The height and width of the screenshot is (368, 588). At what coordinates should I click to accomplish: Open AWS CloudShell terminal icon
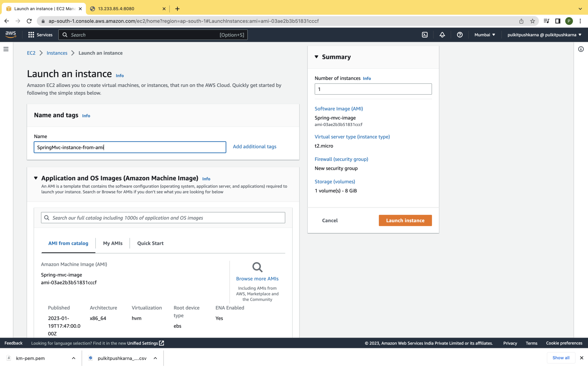click(x=425, y=35)
